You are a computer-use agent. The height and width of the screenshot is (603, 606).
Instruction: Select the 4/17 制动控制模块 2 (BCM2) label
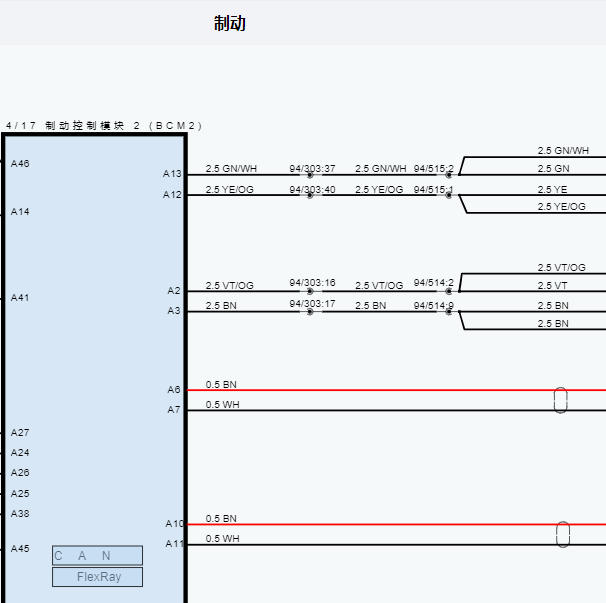[x=104, y=126]
